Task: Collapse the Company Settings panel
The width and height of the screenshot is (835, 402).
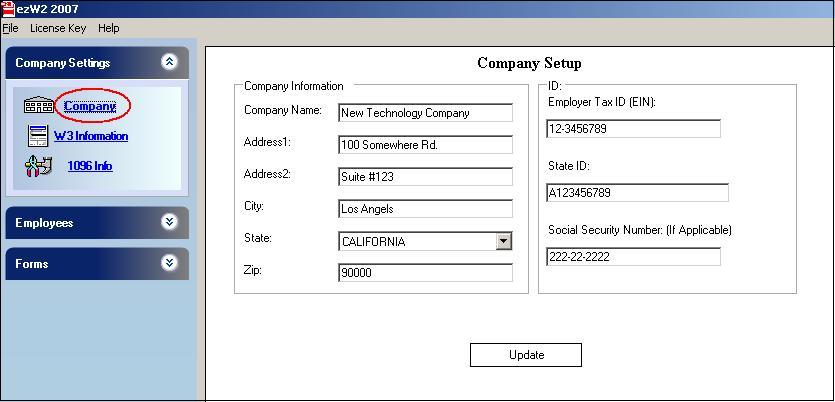Action: coord(169,62)
